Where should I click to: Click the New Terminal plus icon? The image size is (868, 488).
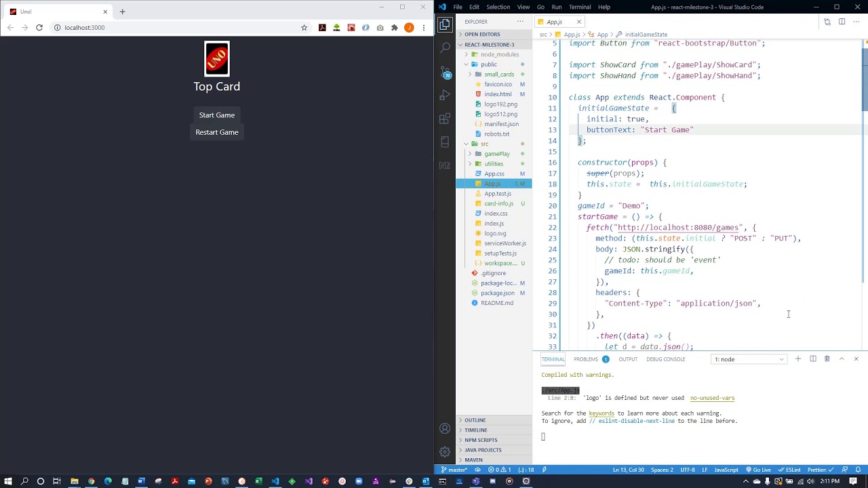(x=798, y=359)
